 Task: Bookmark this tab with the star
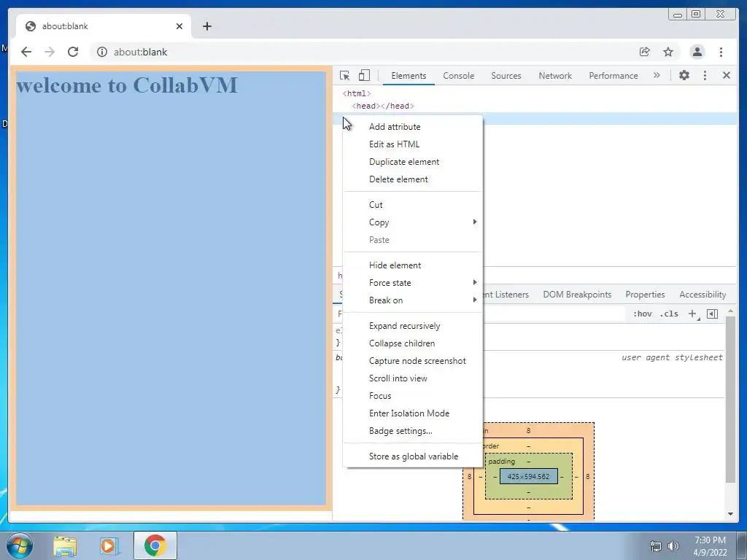point(668,52)
